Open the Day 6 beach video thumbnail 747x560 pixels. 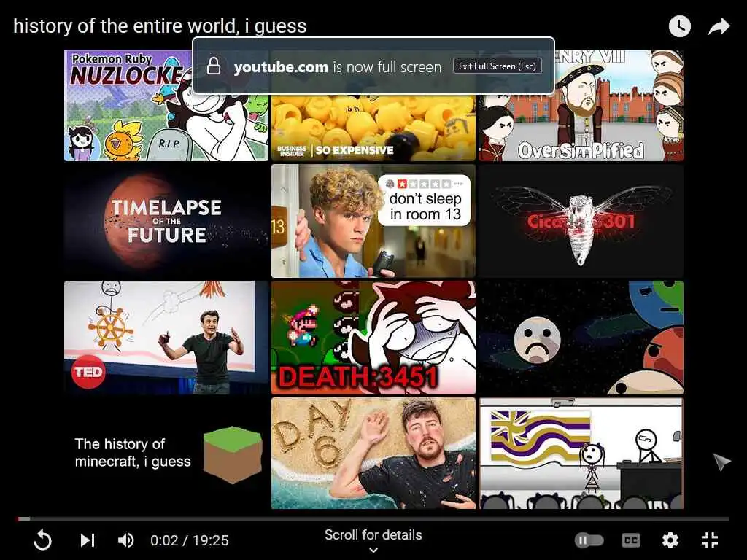click(373, 454)
